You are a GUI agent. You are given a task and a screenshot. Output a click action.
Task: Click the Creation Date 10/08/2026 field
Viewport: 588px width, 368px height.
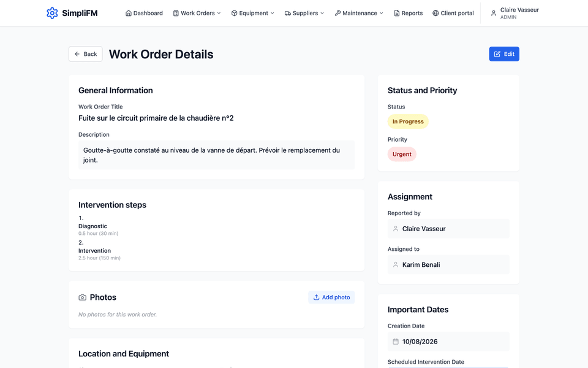[x=448, y=342]
